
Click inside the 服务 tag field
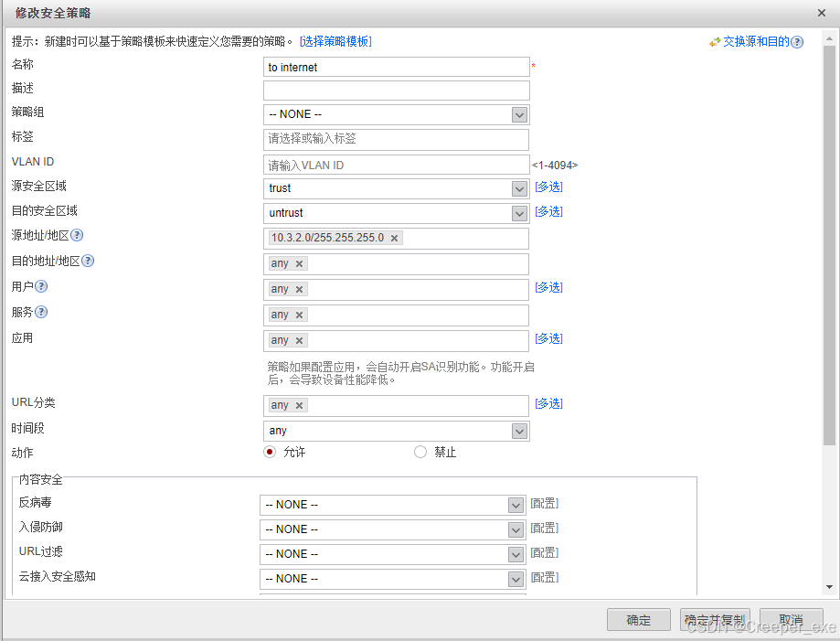pos(397,315)
